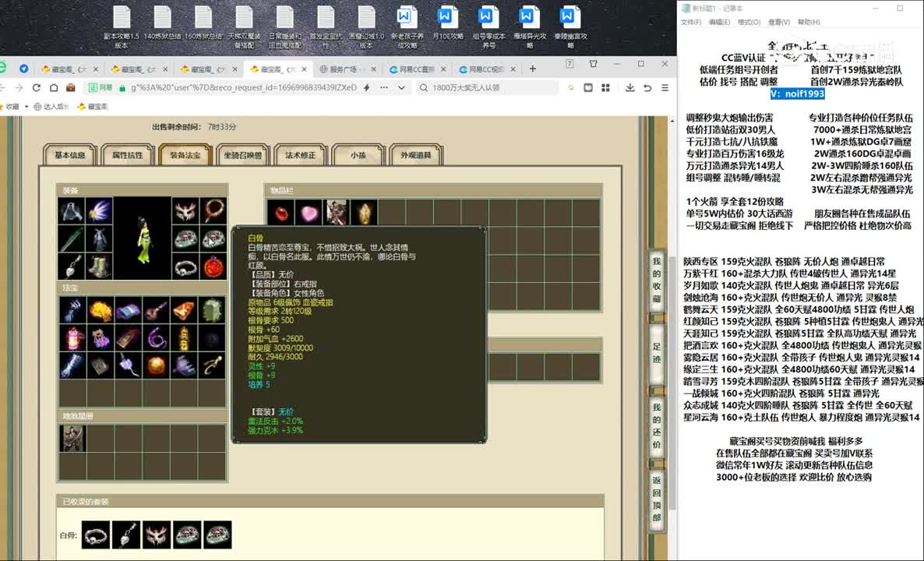Select the red orb item in equipment grid
Screen dimensions: 924x561
[x=213, y=267]
